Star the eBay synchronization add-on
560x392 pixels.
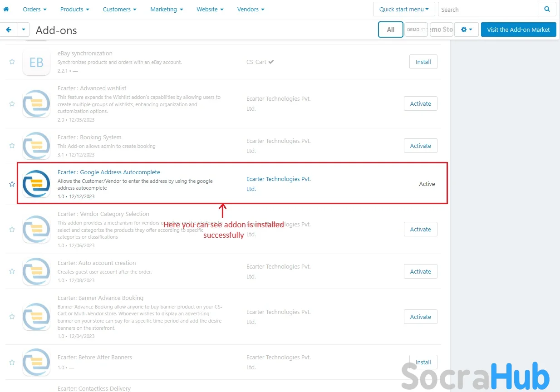12,62
